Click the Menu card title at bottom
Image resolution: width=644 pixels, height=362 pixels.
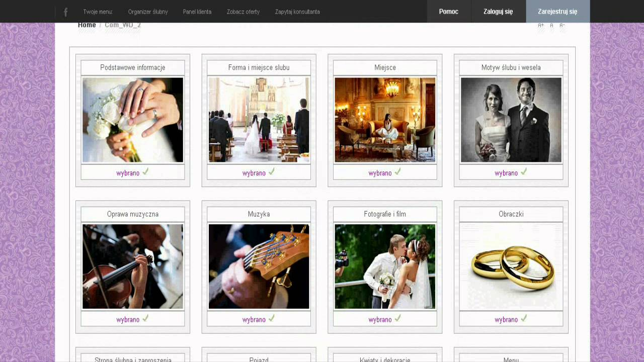click(x=511, y=359)
